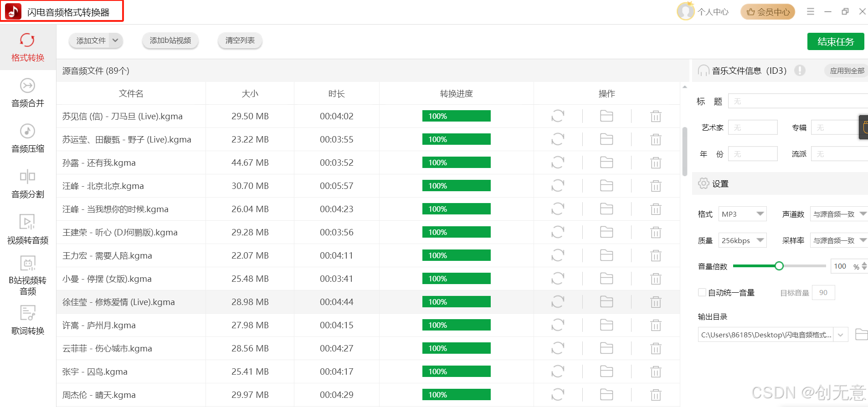Select 音频分割 from the sidebar
This screenshot has width=868, height=407.
tap(28, 184)
